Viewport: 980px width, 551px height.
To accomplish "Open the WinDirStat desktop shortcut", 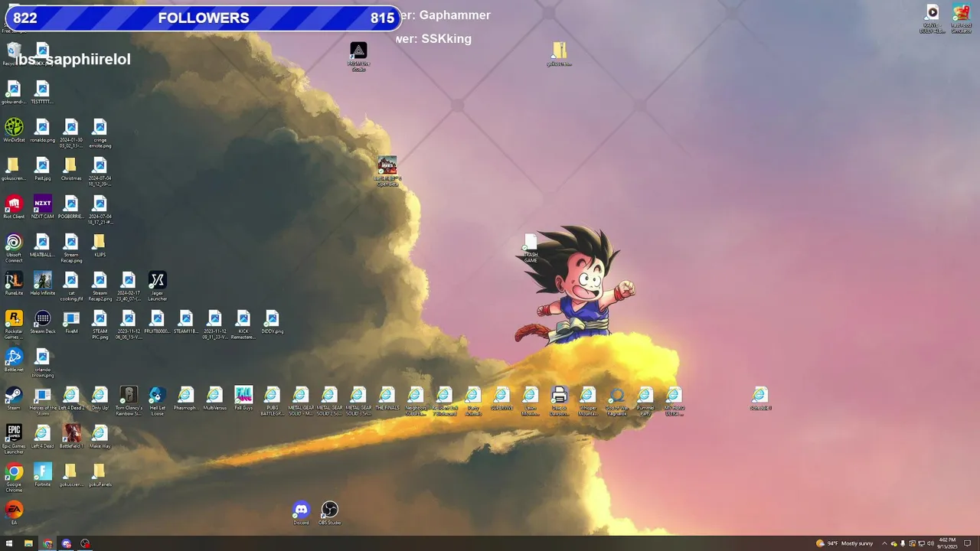I will [x=14, y=131].
